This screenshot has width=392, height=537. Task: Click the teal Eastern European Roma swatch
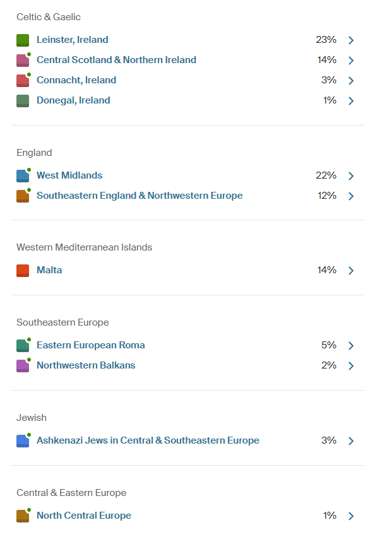[x=23, y=346]
